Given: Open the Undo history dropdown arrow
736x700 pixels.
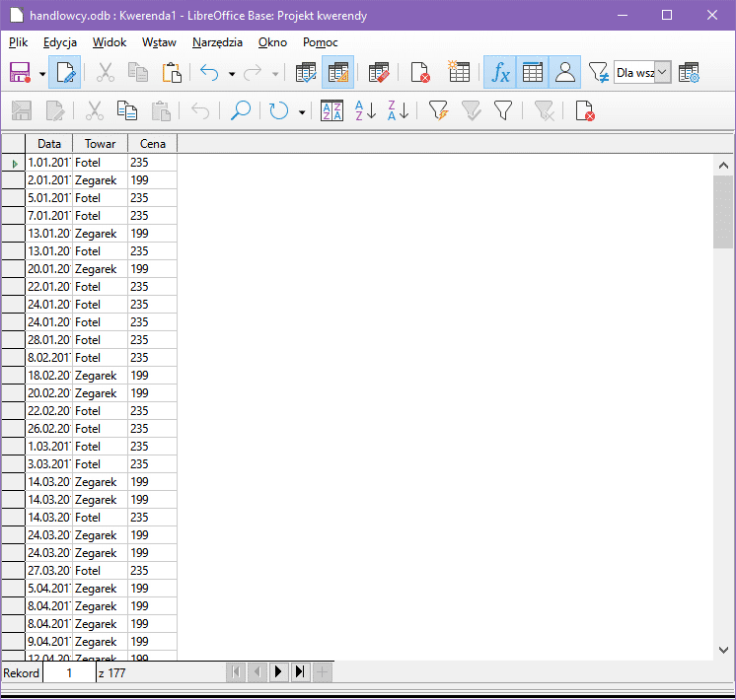Looking at the screenshot, I should 232,74.
